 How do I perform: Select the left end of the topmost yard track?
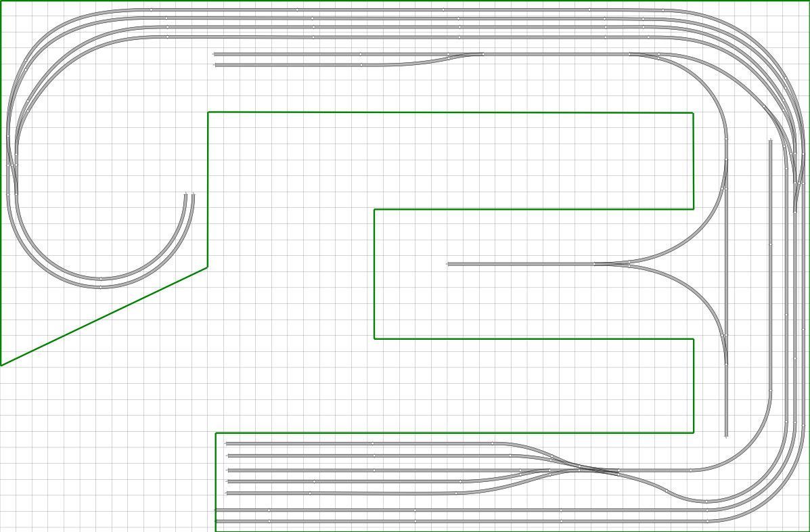(x=227, y=444)
